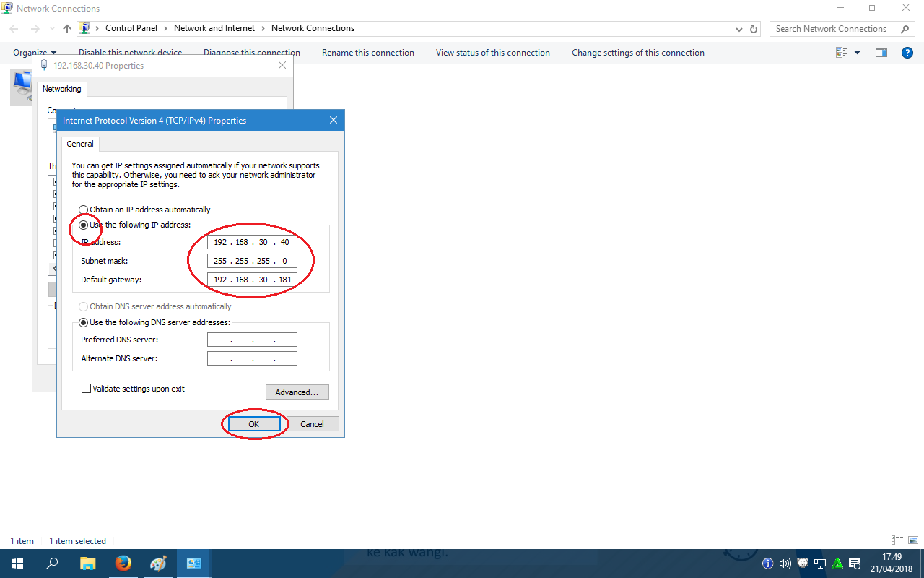Screen dimensions: 924x578
Task: Switch to the General tab
Action: click(x=79, y=143)
